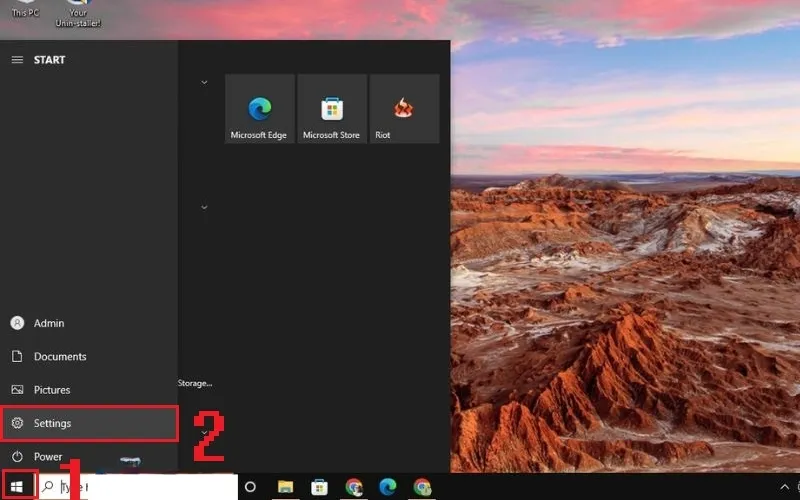
Task: Click the START heading text
Action: [49, 60]
